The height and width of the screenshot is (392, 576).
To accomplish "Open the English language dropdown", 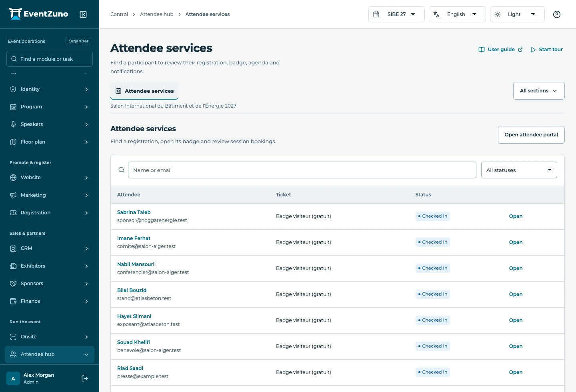I will click(x=457, y=14).
